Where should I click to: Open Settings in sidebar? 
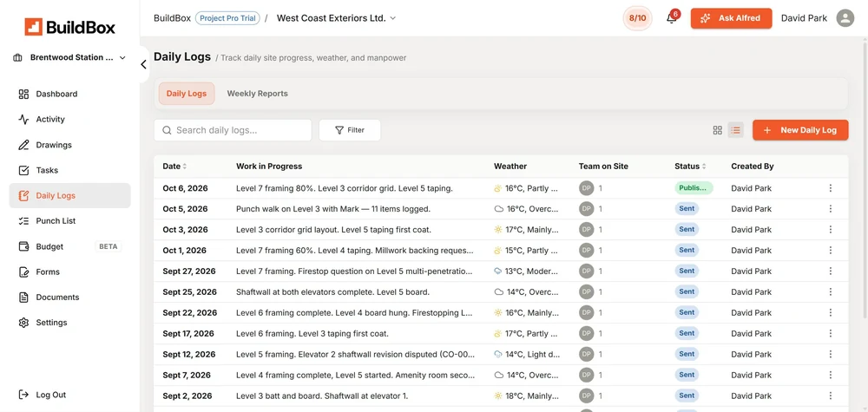tap(69, 323)
